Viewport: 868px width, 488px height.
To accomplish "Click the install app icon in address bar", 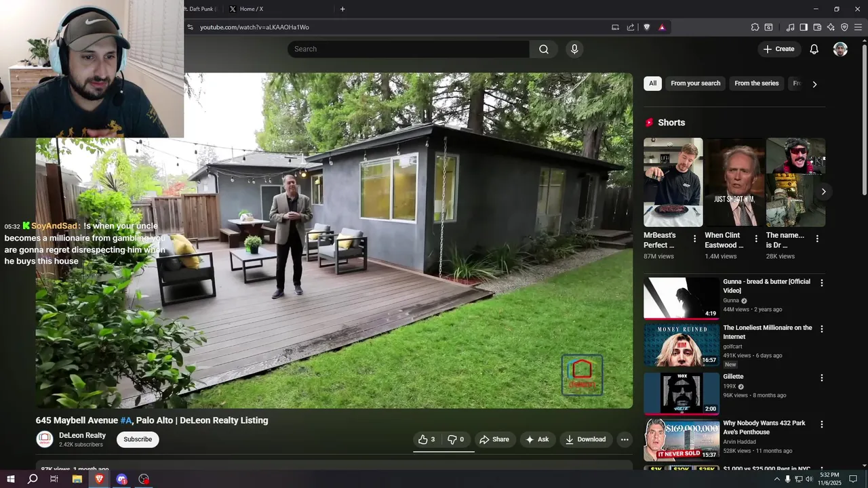I will pos(615,27).
